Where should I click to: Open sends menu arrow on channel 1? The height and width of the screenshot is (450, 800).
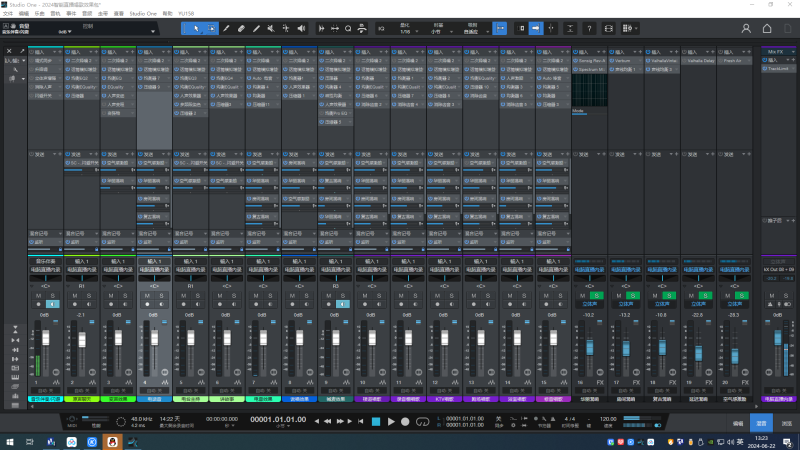coord(54,154)
